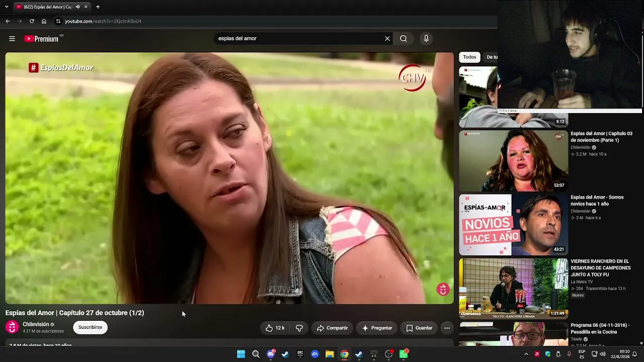
Task: Open the Chilevisión channel name link
Action: click(x=36, y=324)
